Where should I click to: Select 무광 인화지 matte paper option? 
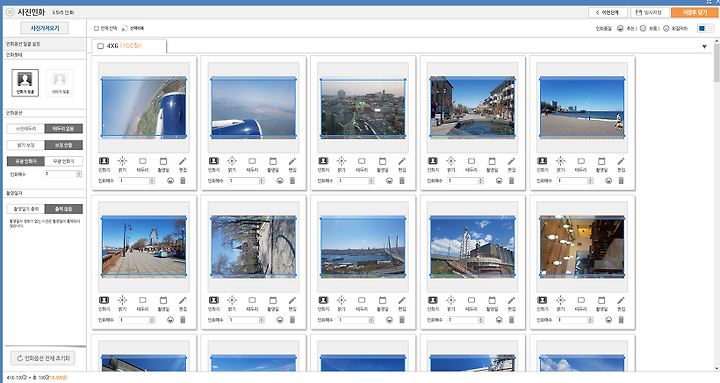coord(64,161)
